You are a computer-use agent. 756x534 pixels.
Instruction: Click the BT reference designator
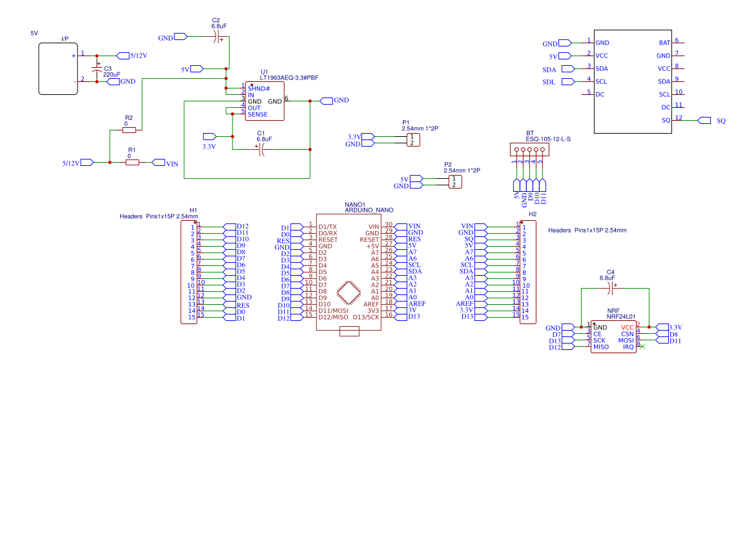tap(530, 133)
